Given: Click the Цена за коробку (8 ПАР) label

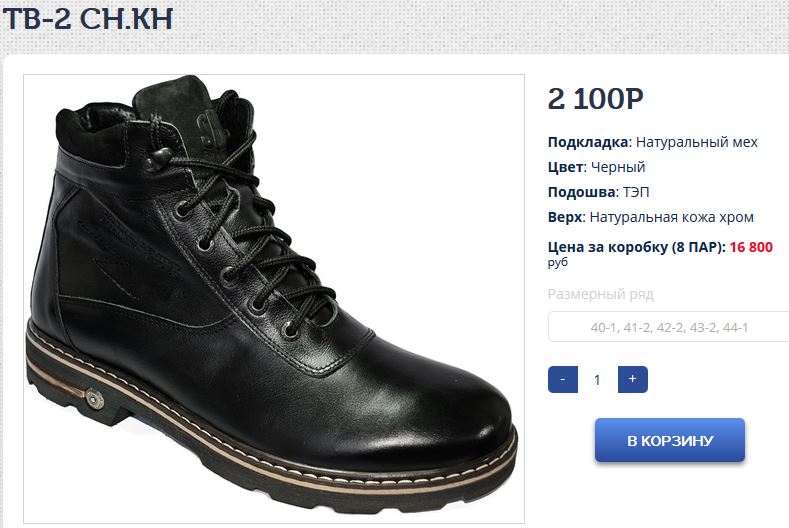Looking at the screenshot, I should [635, 247].
